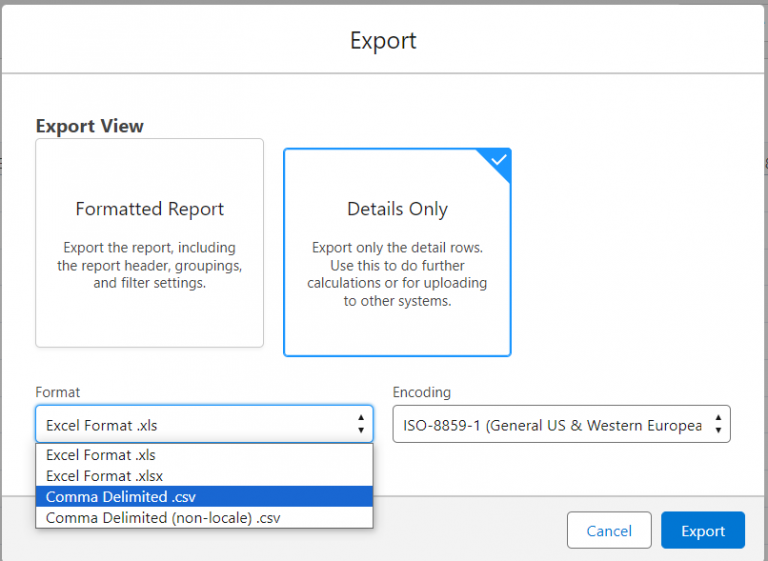
Task: Click the Details Only description text
Action: point(397,275)
